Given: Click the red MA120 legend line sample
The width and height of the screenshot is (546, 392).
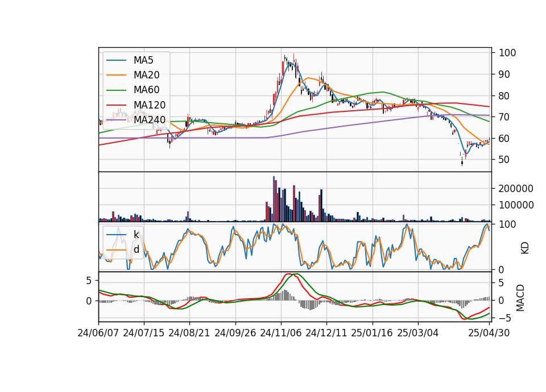Looking at the screenshot, I should tap(116, 105).
